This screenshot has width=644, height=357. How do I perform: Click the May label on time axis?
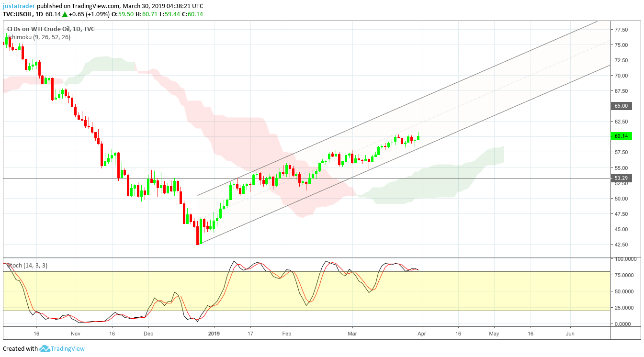[494, 333]
